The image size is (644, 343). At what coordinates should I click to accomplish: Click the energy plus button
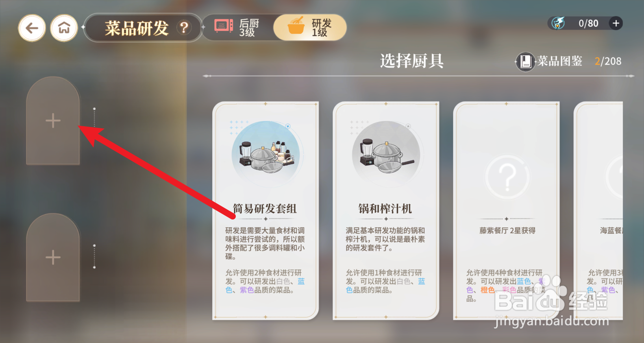pyautogui.click(x=616, y=23)
